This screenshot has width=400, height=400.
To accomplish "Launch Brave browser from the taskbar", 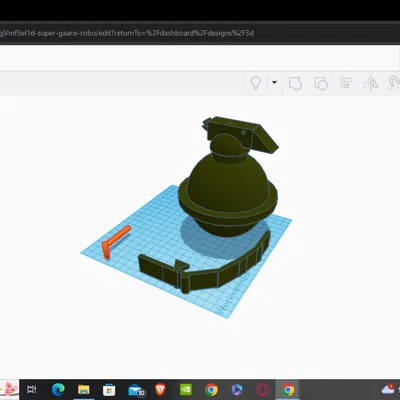I will pos(160,389).
